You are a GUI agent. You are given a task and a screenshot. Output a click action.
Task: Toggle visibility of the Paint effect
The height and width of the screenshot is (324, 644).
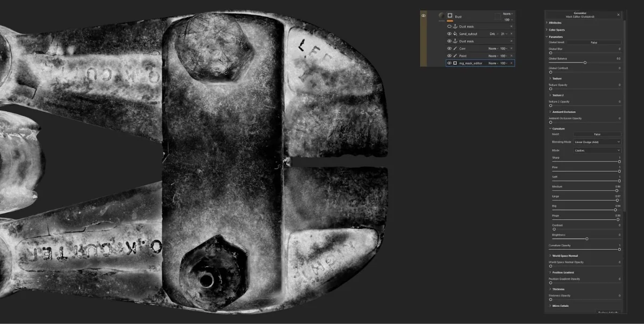tap(449, 56)
